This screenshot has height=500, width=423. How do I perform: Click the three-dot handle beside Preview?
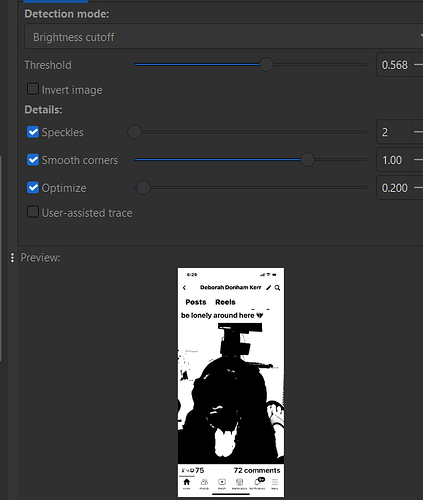(x=12, y=257)
